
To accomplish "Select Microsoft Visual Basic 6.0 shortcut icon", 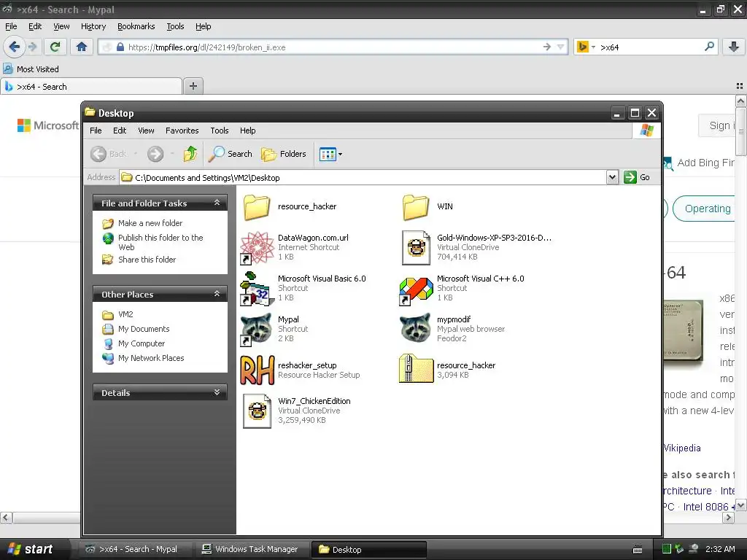I will tap(258, 289).
